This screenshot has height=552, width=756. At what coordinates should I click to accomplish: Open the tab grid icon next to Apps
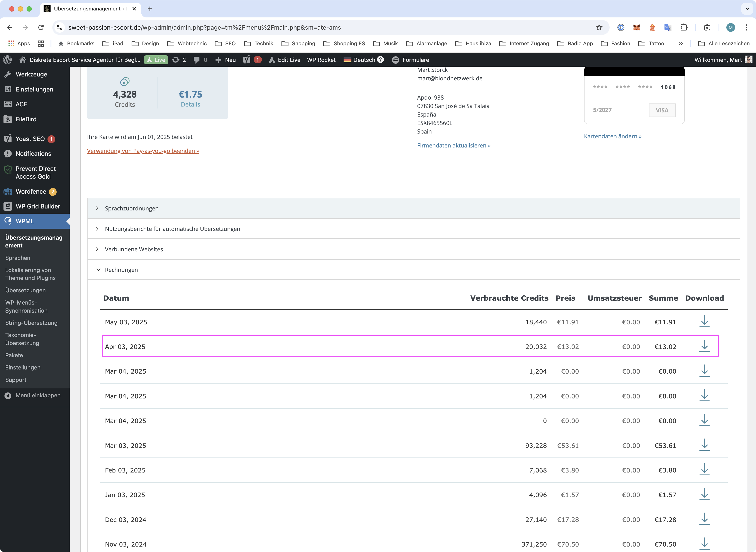pos(41,43)
